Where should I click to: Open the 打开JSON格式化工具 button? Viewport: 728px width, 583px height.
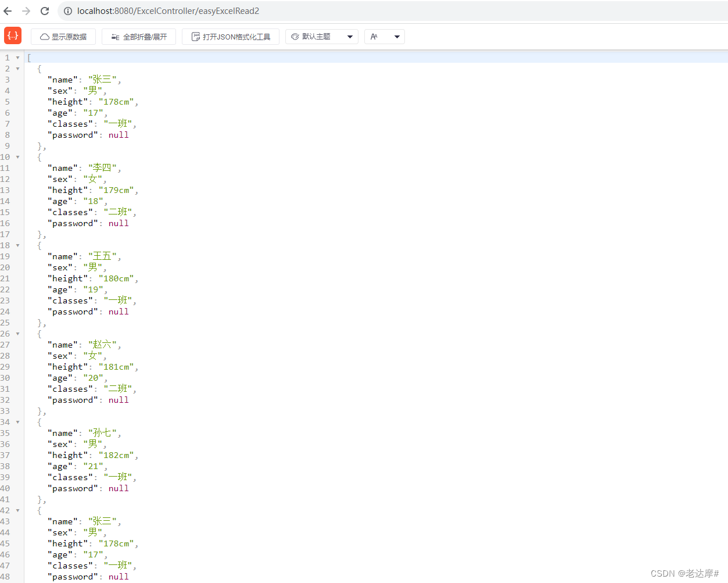[x=231, y=37]
